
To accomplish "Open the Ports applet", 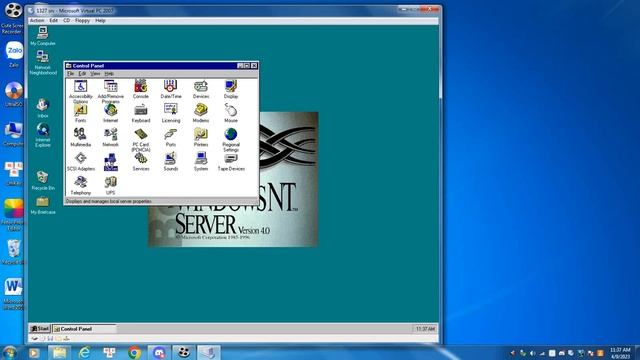I will tap(171, 137).
